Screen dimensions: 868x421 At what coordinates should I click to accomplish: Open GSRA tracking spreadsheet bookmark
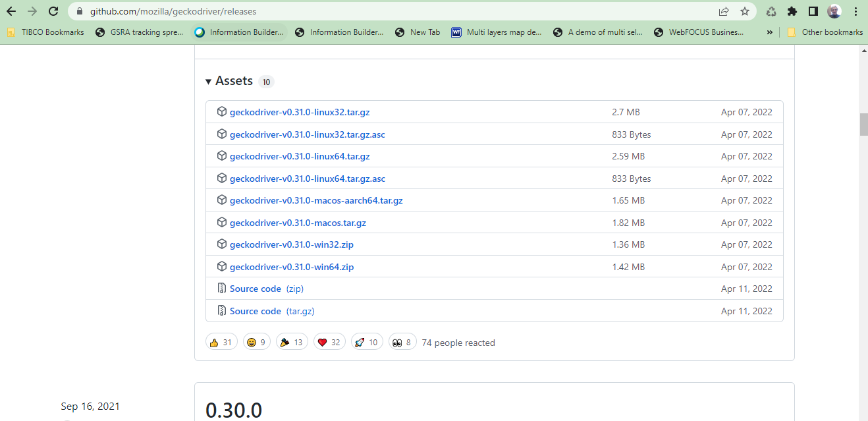tap(139, 32)
